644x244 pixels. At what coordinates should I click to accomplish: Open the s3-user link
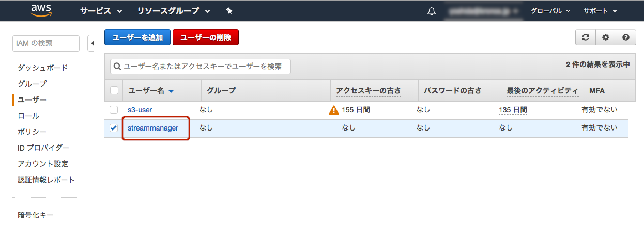click(140, 110)
